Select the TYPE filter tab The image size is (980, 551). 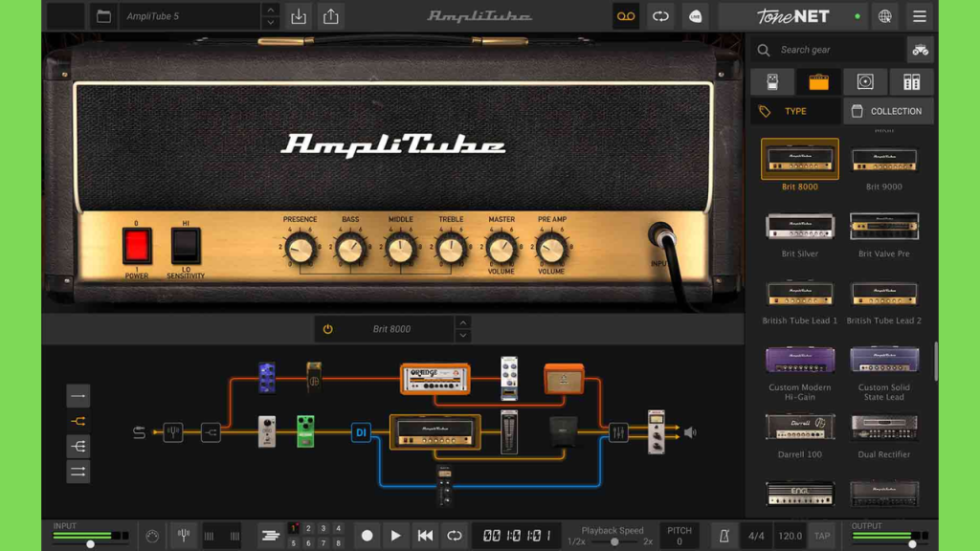pyautogui.click(x=795, y=111)
